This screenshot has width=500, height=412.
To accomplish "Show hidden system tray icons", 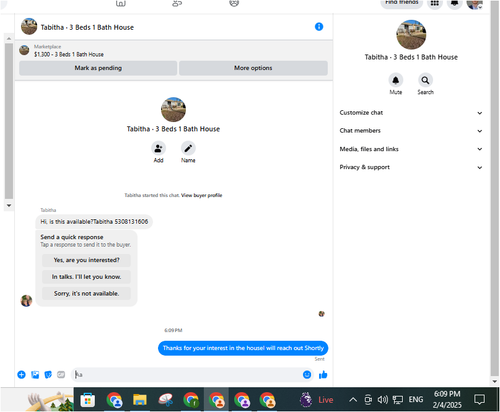I will [x=353, y=399].
